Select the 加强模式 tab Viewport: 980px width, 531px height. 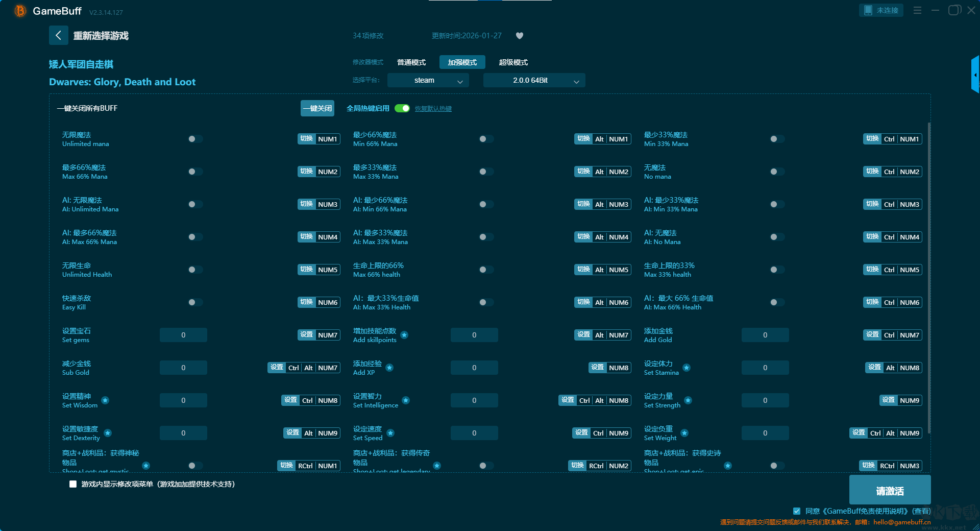(x=462, y=62)
